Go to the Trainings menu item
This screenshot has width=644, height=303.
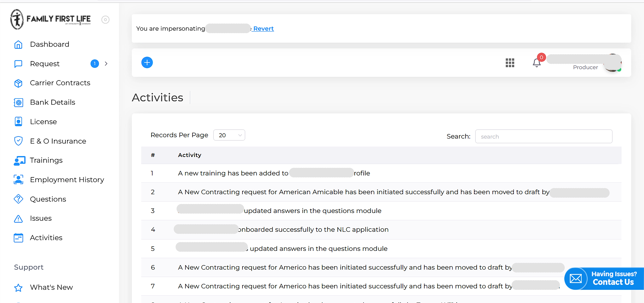click(x=46, y=160)
